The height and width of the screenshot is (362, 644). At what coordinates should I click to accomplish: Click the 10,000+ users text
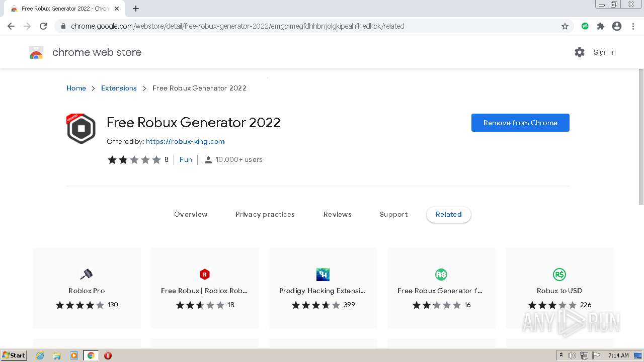click(x=239, y=159)
